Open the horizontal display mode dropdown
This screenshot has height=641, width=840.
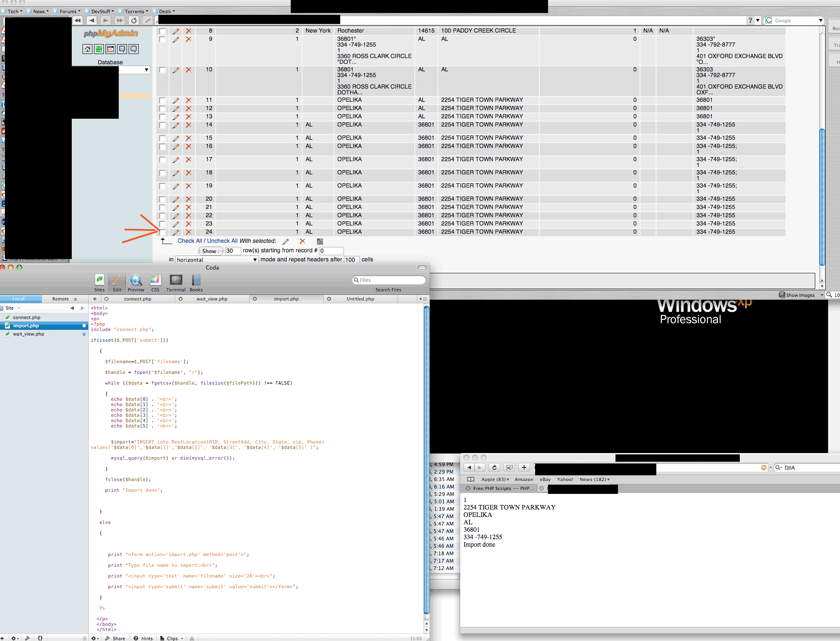(217, 260)
